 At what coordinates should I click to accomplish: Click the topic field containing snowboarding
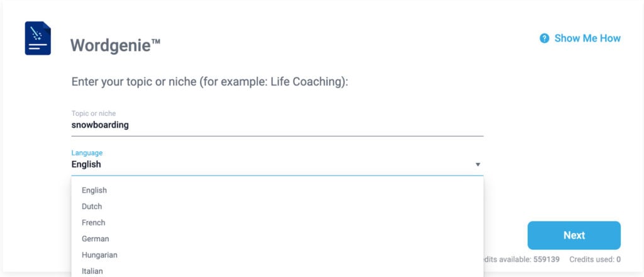pyautogui.click(x=277, y=125)
